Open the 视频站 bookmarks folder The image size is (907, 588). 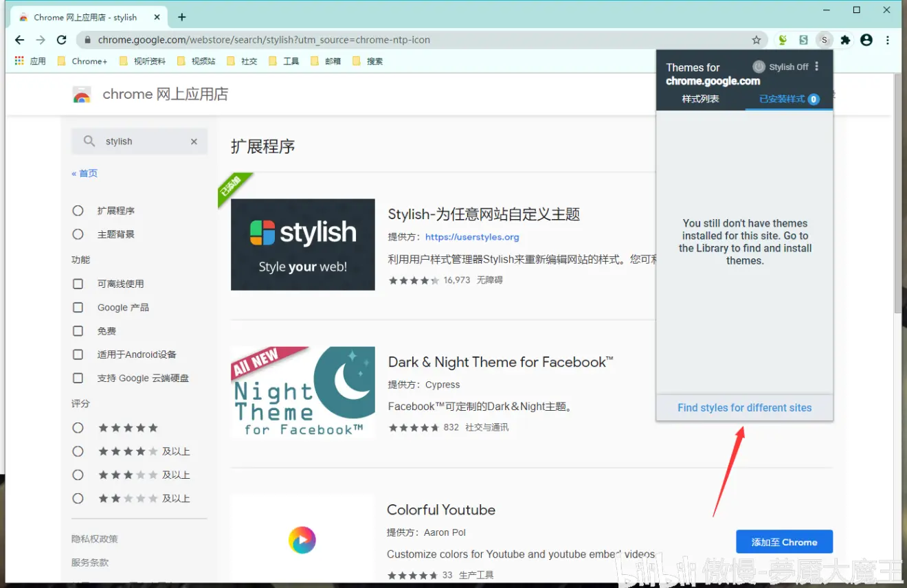pyautogui.click(x=197, y=61)
